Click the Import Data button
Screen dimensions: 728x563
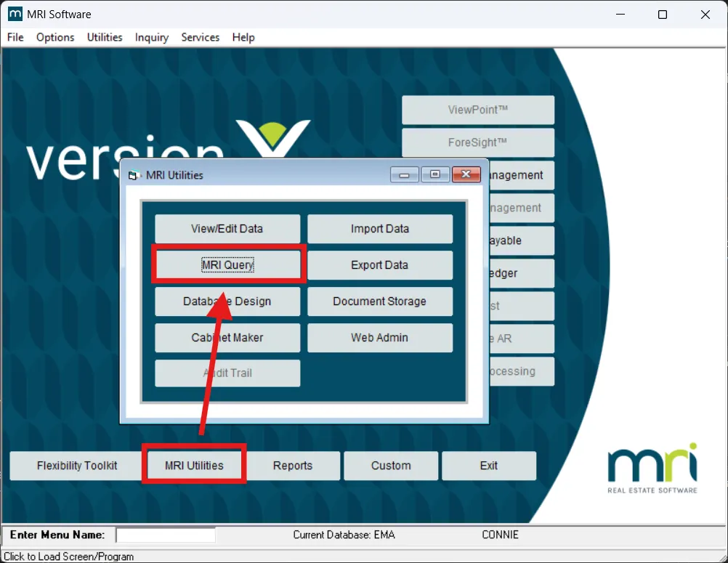(380, 228)
